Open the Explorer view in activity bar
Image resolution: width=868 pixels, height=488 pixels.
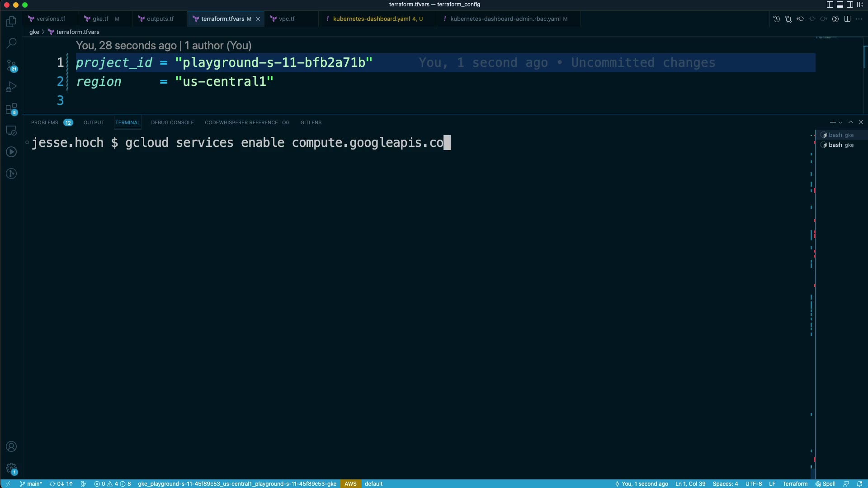[11, 22]
